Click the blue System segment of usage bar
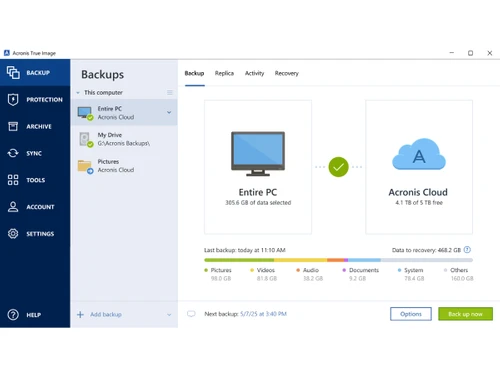Image resolution: width=500 pixels, height=375 pixels. pyautogui.click(x=364, y=260)
